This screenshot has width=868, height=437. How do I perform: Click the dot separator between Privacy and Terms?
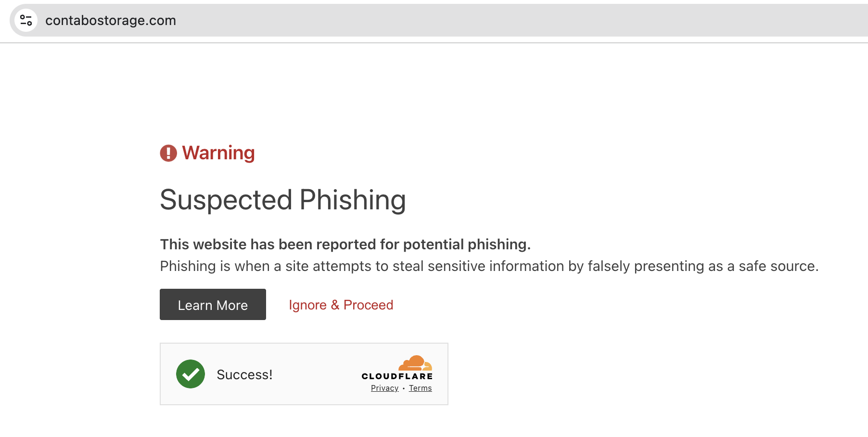(x=404, y=388)
